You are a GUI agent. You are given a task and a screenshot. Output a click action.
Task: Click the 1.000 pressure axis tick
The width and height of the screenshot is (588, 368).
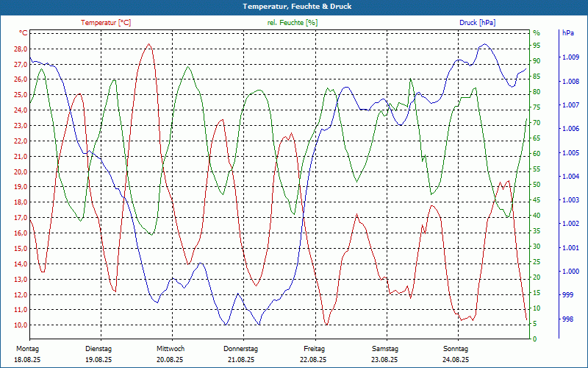coord(570,272)
